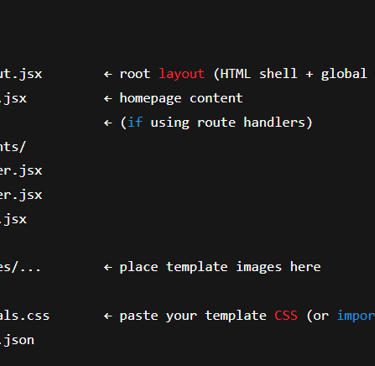Image resolution: width=375 pixels, height=366 pixels.
Task: Click the "route handlers)" text
Action: click(255, 123)
